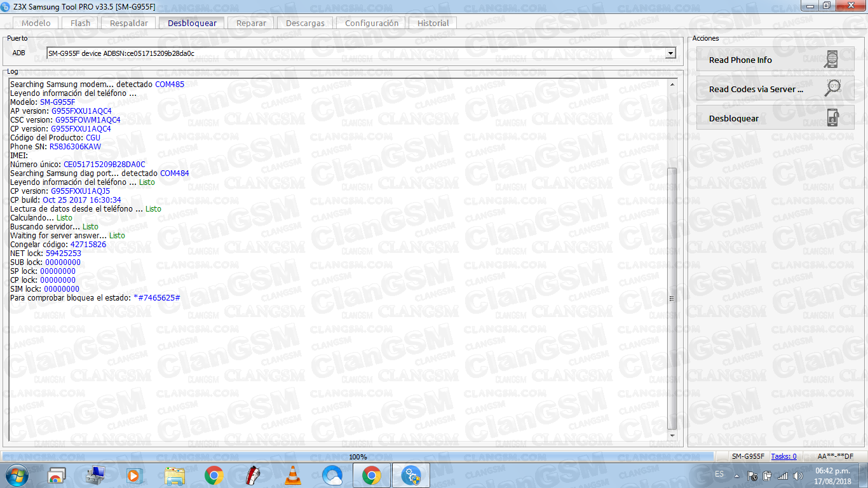Open the computer network taskbar icon
The width and height of the screenshot is (868, 488).
[x=97, y=475]
